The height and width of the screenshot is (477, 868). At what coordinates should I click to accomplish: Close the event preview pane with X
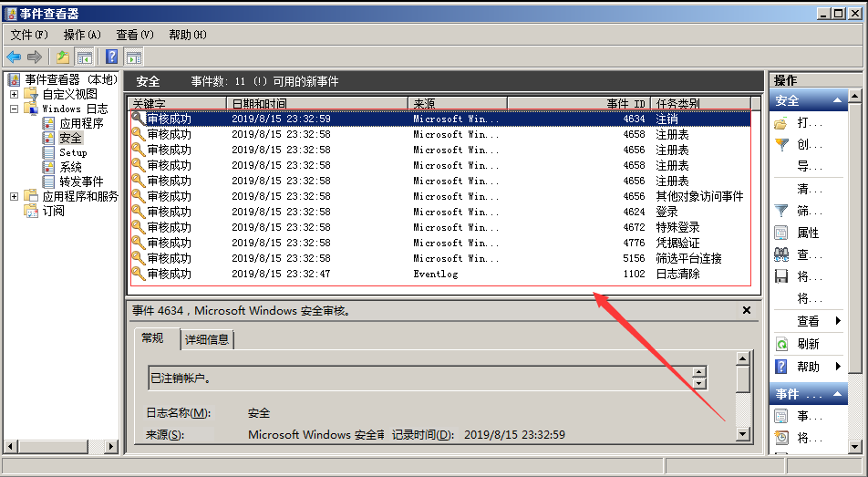coord(747,311)
